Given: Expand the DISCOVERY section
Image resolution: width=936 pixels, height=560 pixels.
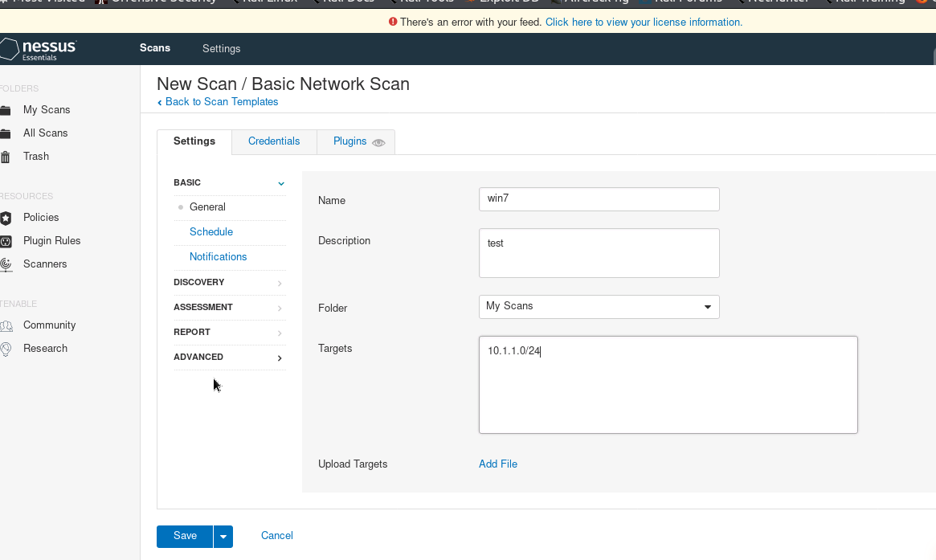Looking at the screenshot, I should tap(229, 282).
